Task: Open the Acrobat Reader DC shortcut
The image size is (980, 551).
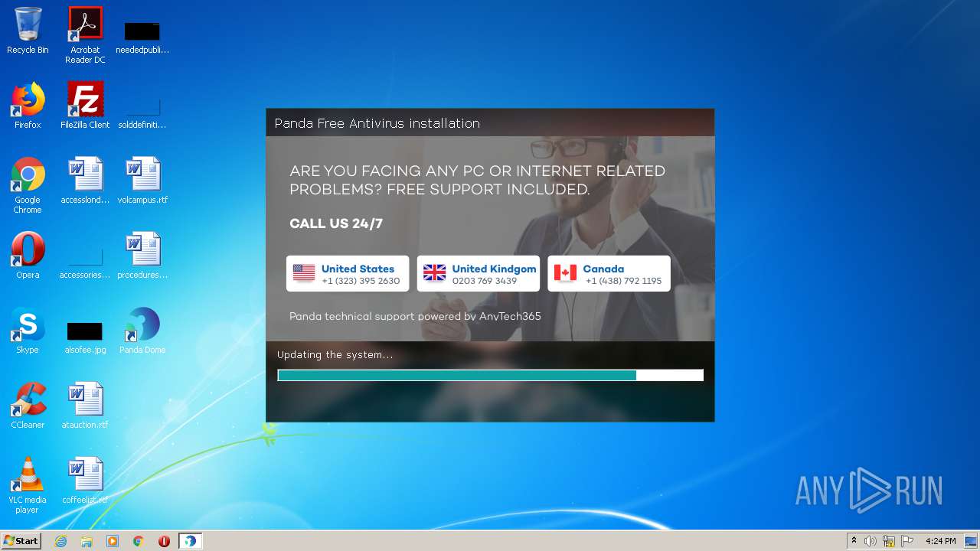Action: click(85, 35)
